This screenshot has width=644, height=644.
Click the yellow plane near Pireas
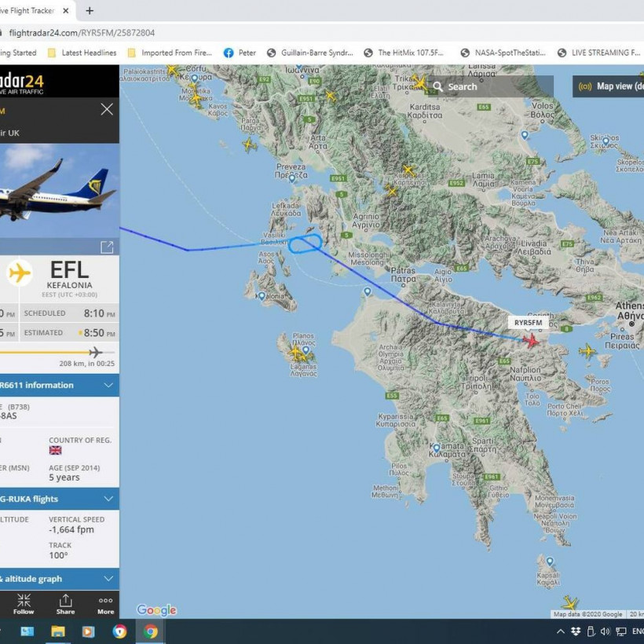tap(587, 351)
